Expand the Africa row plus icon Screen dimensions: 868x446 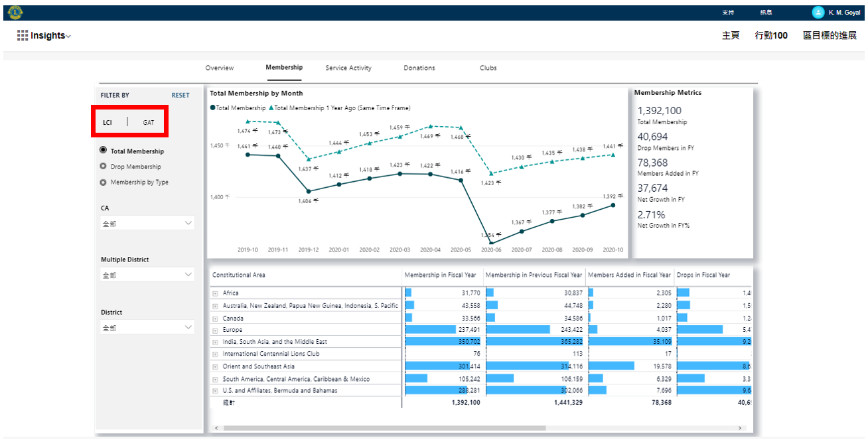click(x=215, y=293)
